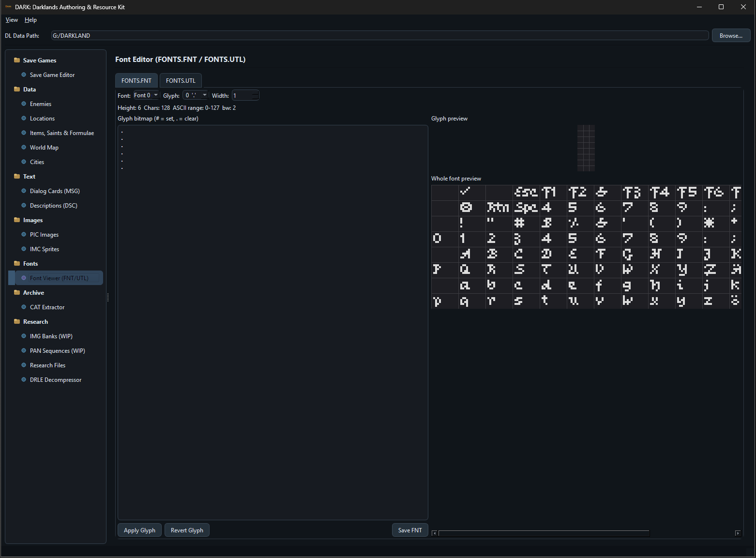756x558 pixels.
Task: Click the right arrow of preview scrollbar
Action: (x=738, y=533)
